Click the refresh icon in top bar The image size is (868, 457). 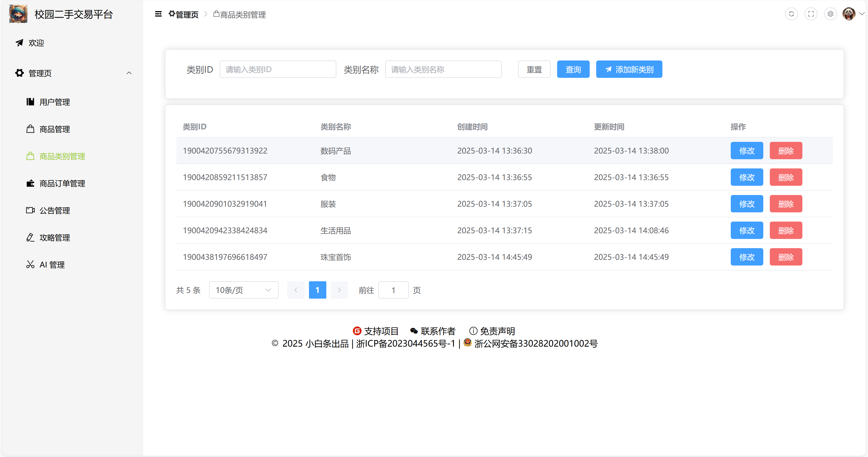[791, 14]
